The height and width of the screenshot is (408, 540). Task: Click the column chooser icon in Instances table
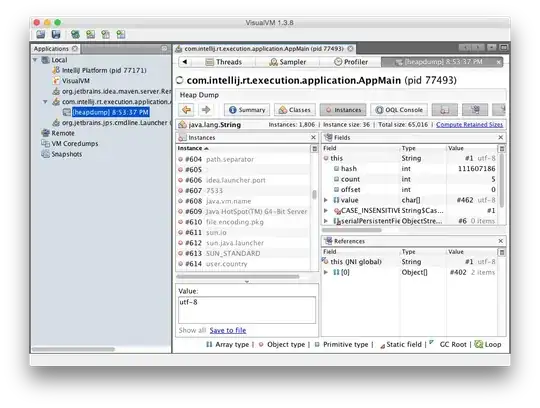[314, 148]
